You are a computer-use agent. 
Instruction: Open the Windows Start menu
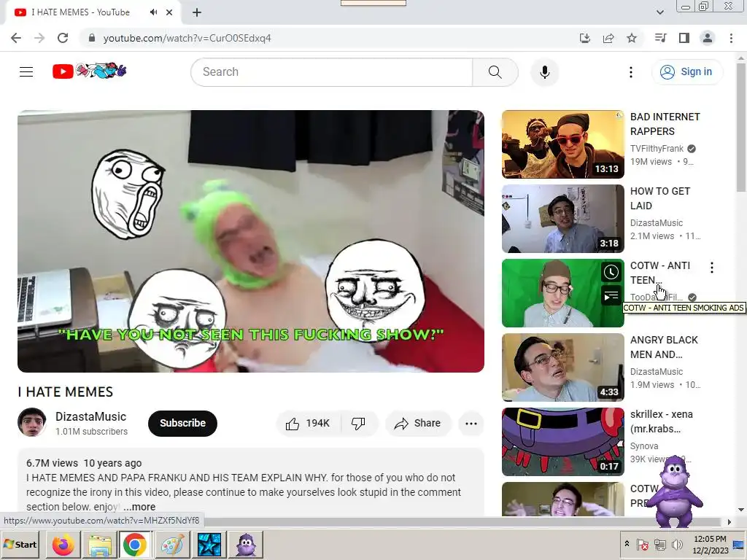click(20, 544)
